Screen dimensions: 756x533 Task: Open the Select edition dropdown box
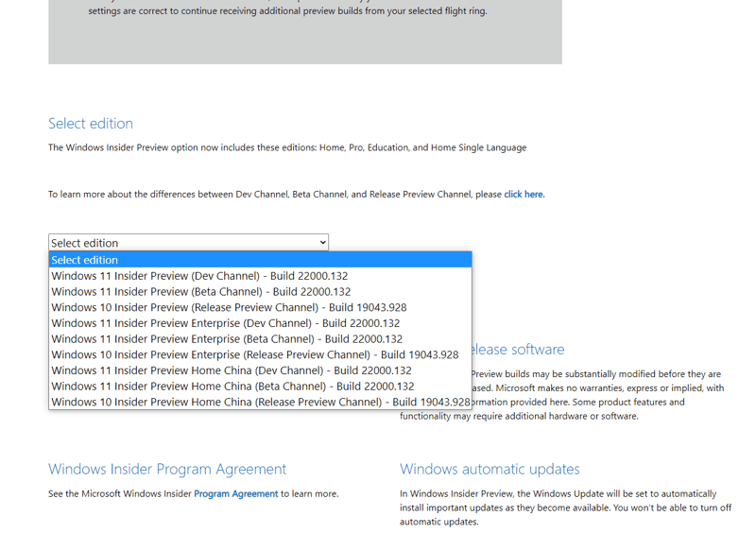(188, 242)
